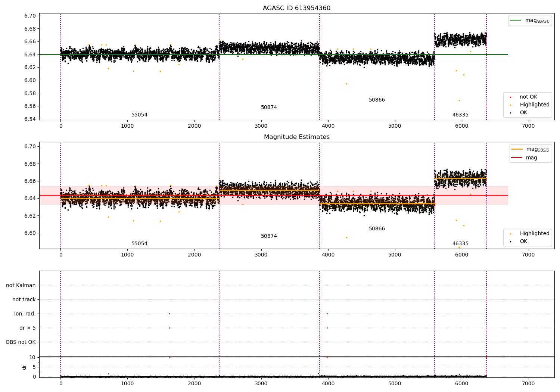Click the 'not Kalman' axis label
Image resolution: width=560 pixels, height=392 pixels.
click(x=21, y=286)
